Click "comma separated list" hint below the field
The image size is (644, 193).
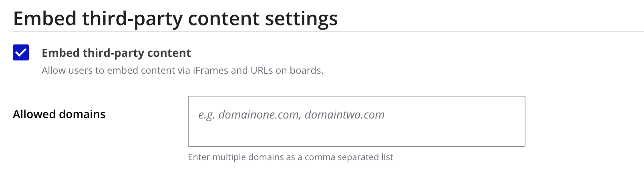(349, 157)
